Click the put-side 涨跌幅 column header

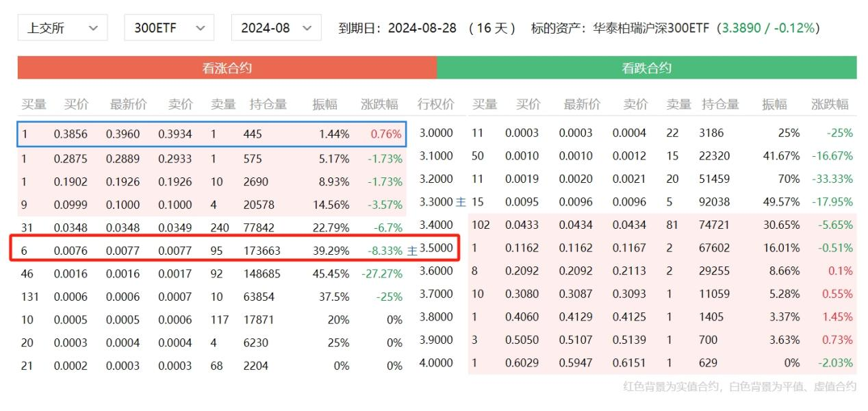(x=830, y=104)
